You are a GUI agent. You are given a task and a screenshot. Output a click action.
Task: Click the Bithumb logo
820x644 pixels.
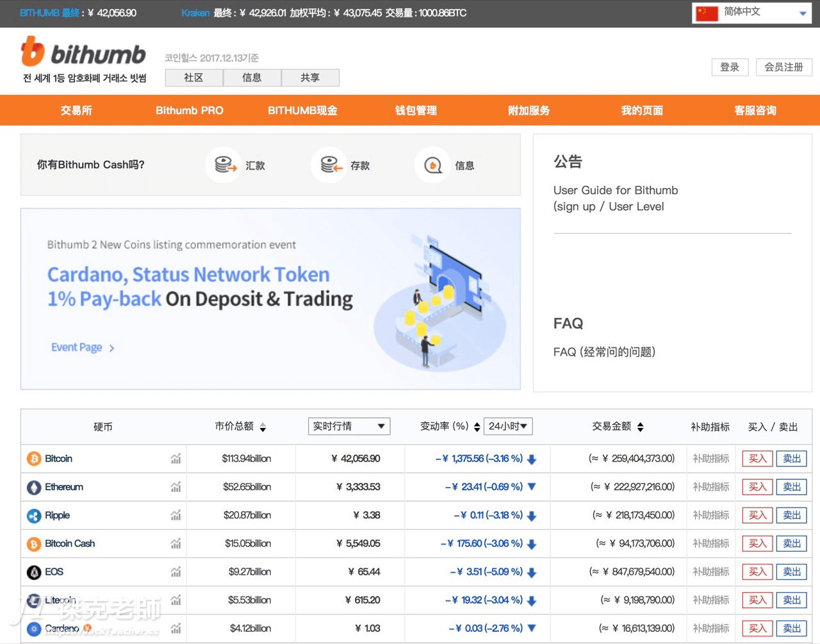pyautogui.click(x=83, y=51)
